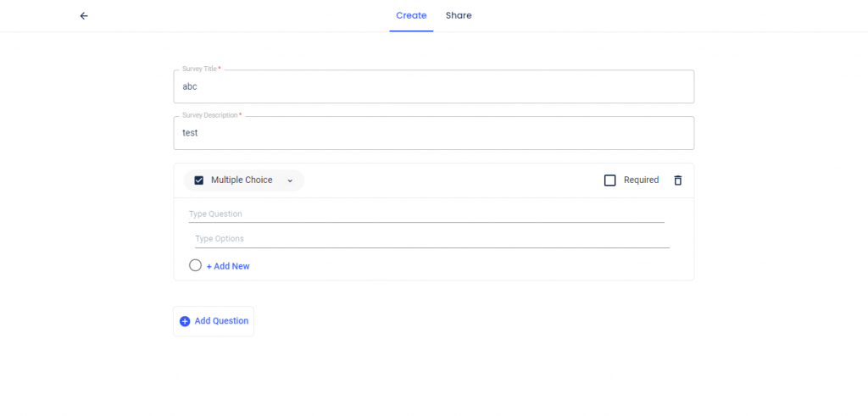Switch to the Create tab
The height and width of the screenshot is (416, 868).
pos(411,15)
